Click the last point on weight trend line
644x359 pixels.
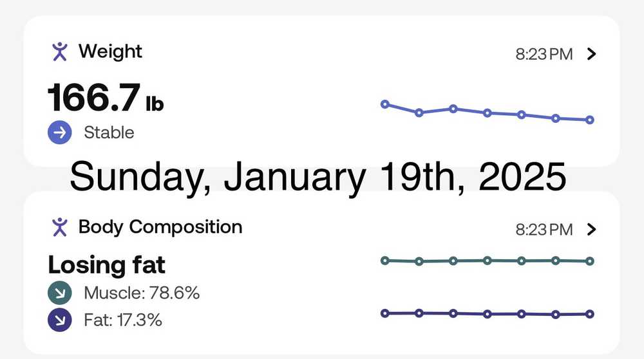pos(590,120)
